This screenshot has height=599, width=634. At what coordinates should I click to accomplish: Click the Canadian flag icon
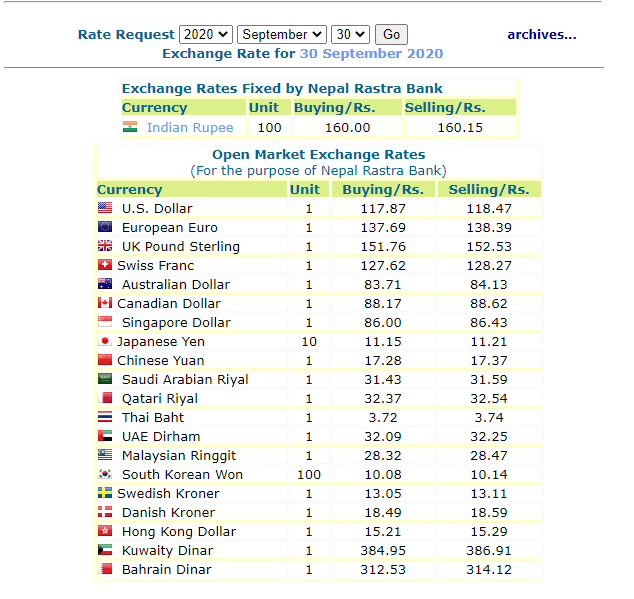pyautogui.click(x=105, y=303)
